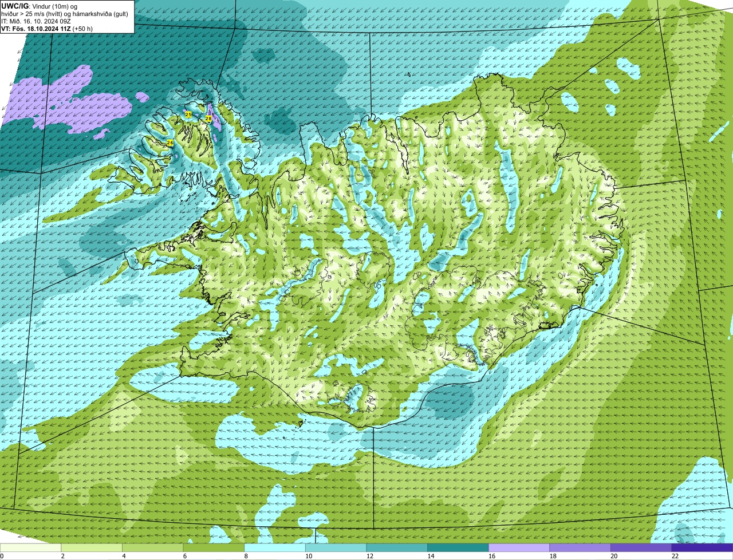Click the 4–6 m/s legend color swatch
Screen dimensions: 733x560
tap(152, 547)
